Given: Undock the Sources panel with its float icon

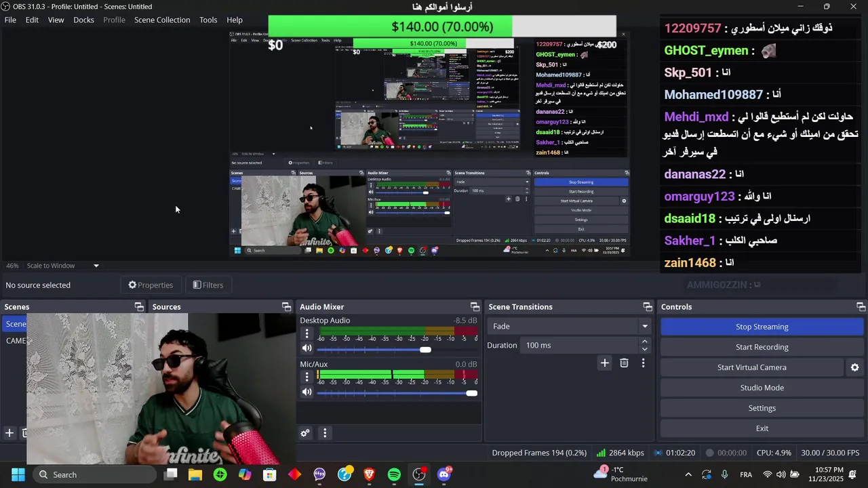Looking at the screenshot, I should pos(286,307).
